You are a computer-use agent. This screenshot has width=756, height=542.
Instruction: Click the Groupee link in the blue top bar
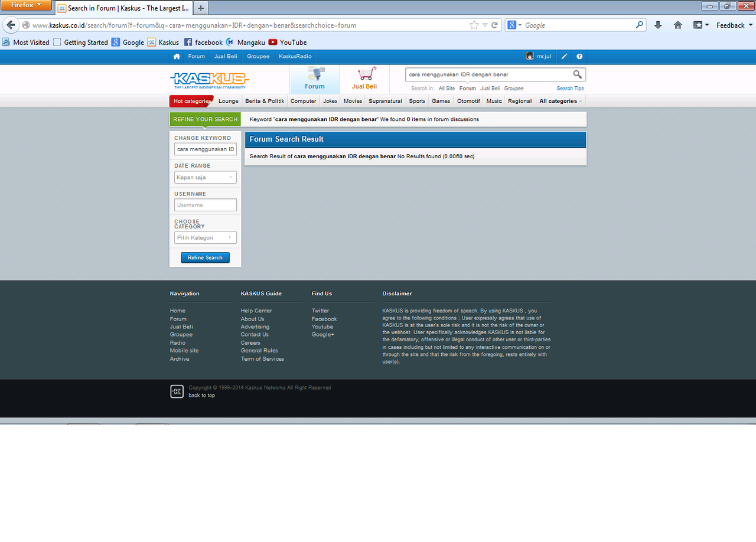pyautogui.click(x=258, y=57)
